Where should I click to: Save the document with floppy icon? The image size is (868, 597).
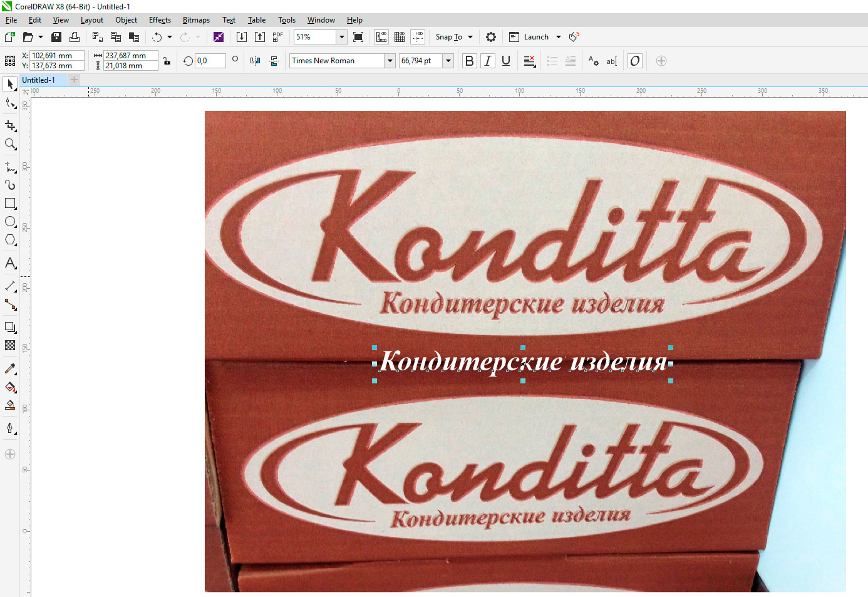tap(56, 37)
